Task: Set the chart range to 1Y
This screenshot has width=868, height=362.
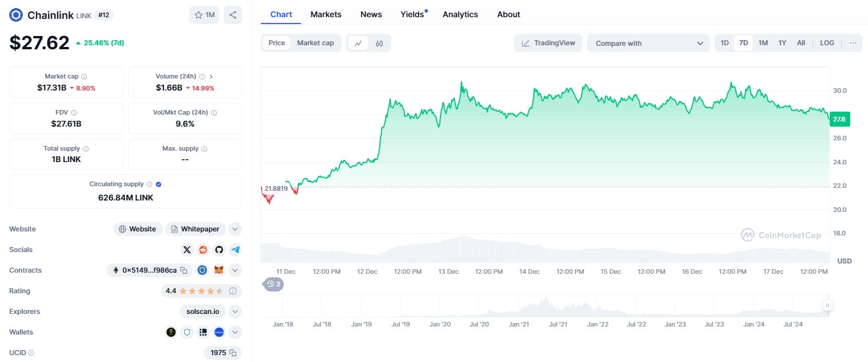Action: tap(782, 43)
